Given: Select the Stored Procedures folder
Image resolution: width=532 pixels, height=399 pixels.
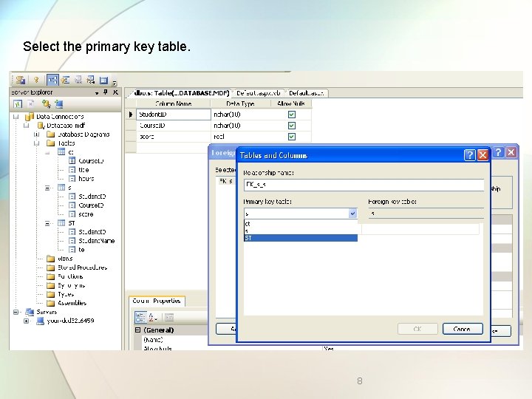Looking at the screenshot, I should pyautogui.click(x=83, y=267).
